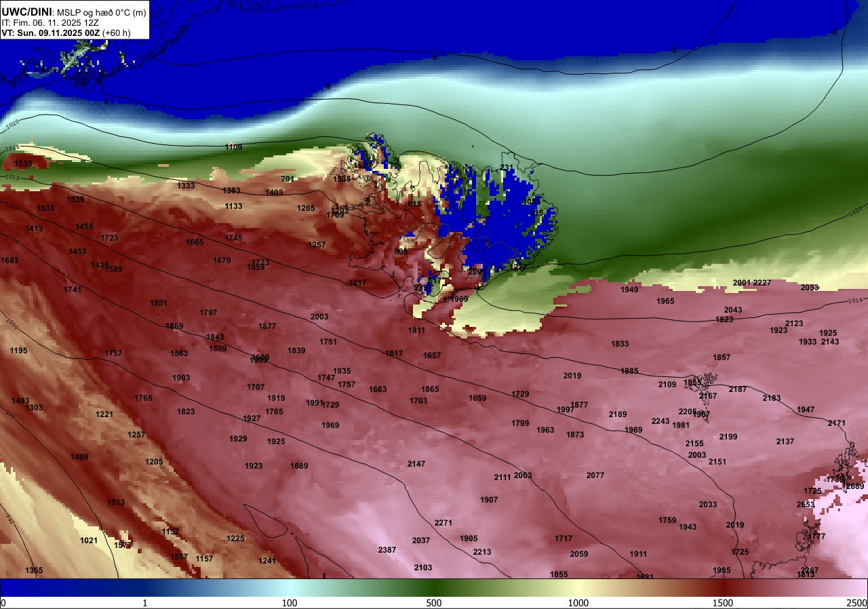Image resolution: width=868 pixels, height=609 pixels.
Task: Click the height value 2109
Action: click(667, 385)
